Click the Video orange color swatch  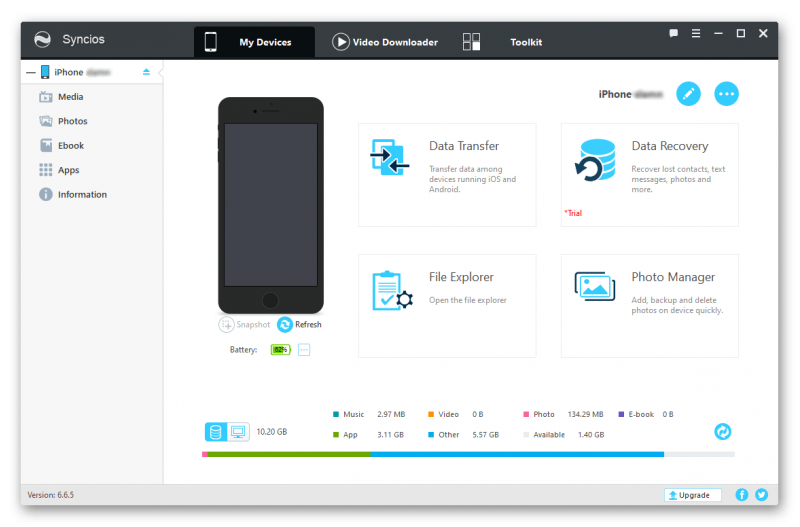(x=431, y=414)
